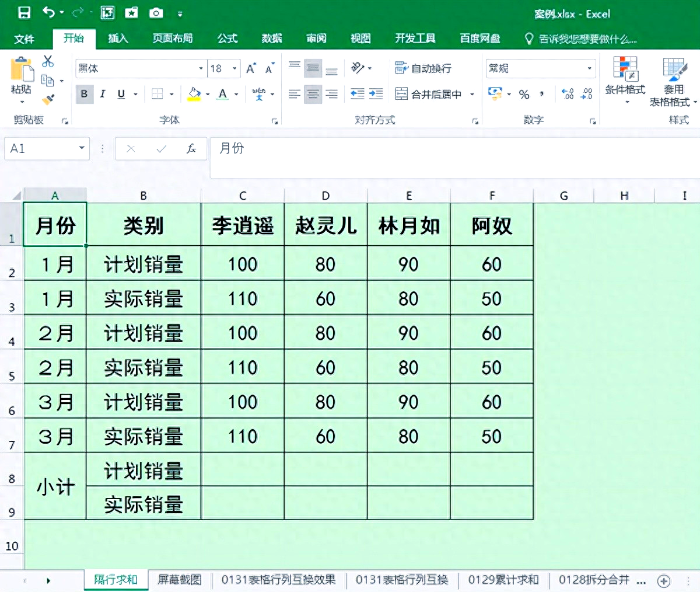Apply the cell borders icon

click(157, 94)
